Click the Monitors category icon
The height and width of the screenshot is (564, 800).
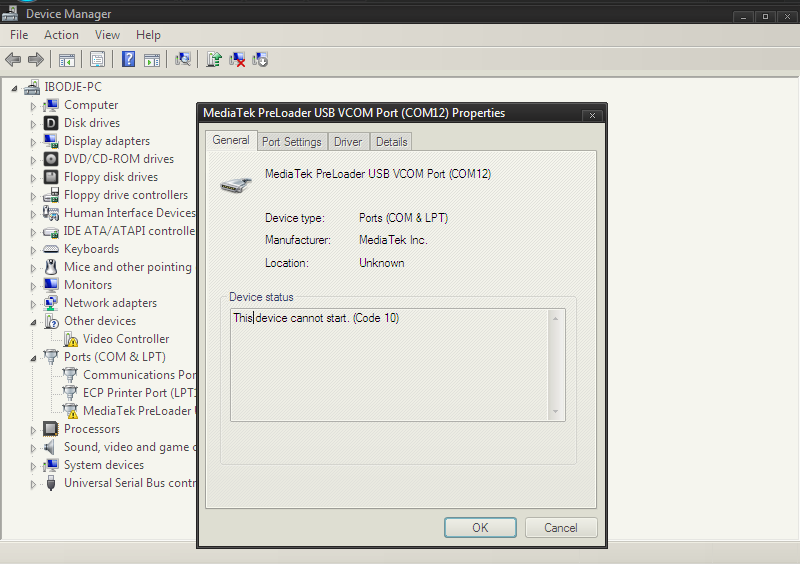(51, 285)
